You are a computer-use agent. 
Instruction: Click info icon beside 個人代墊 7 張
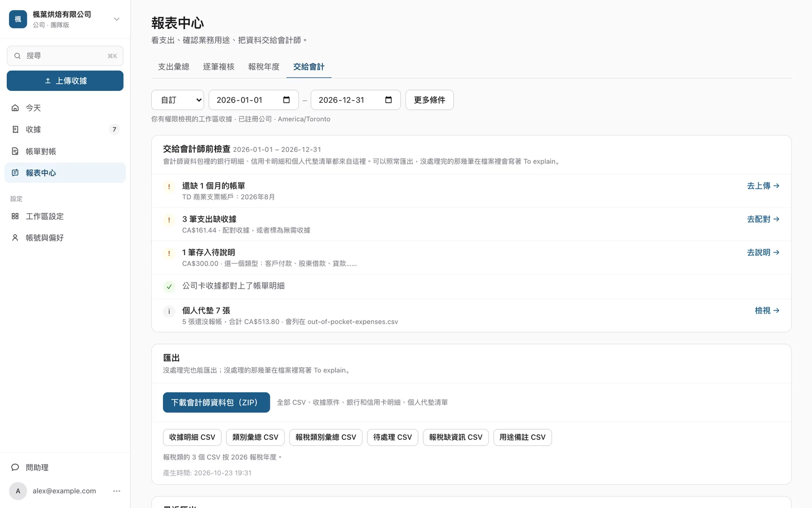coord(169,311)
